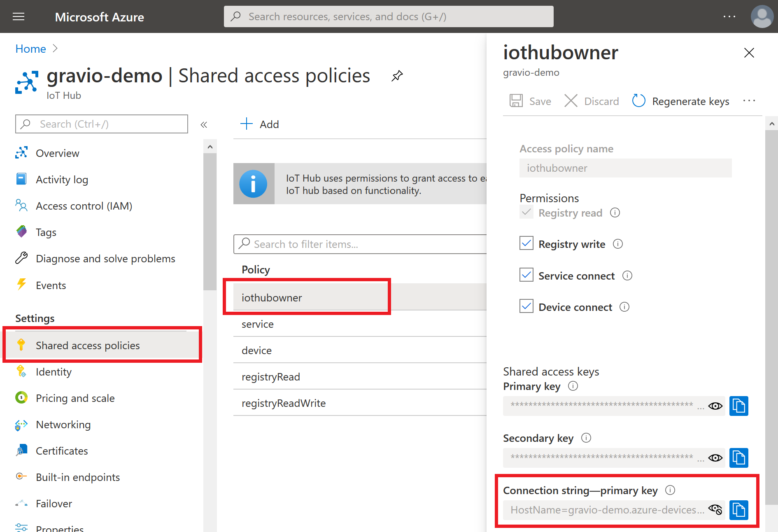
Task: Open Diagnose and solve problems wrench icon
Action: tap(21, 258)
